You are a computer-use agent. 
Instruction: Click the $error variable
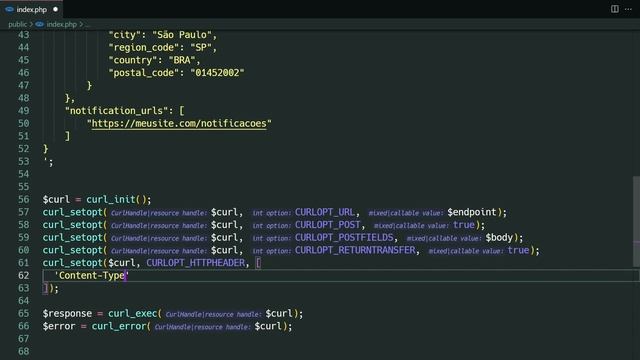tap(59, 326)
